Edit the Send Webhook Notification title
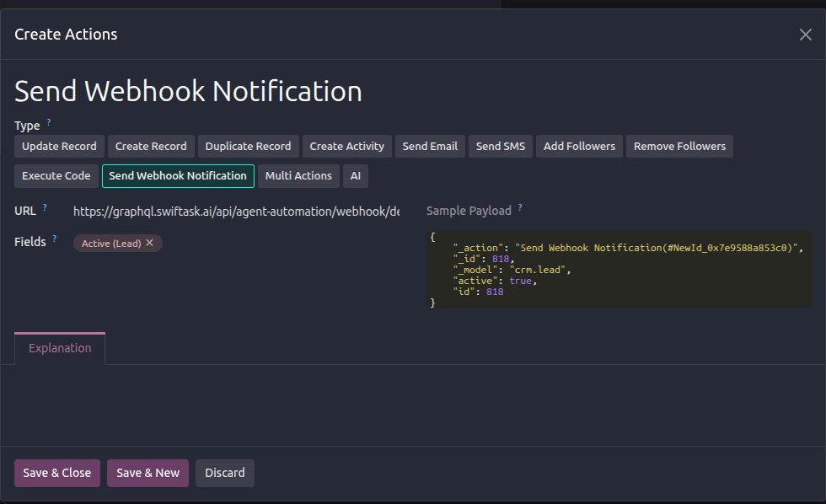 tap(188, 91)
